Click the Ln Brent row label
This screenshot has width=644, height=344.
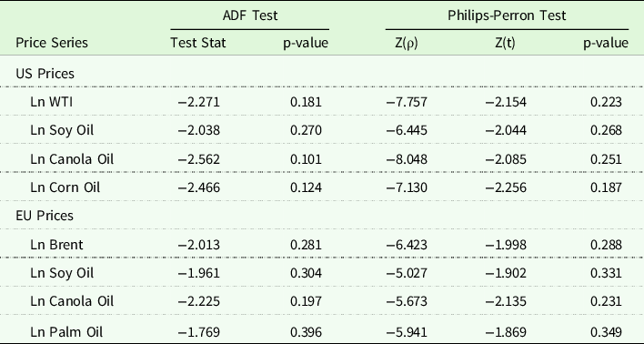[56, 245]
